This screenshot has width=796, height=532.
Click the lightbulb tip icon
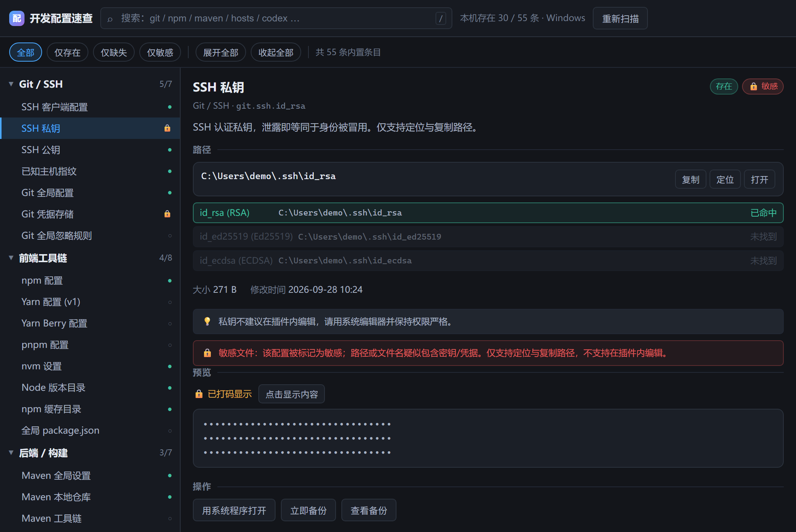click(x=207, y=321)
